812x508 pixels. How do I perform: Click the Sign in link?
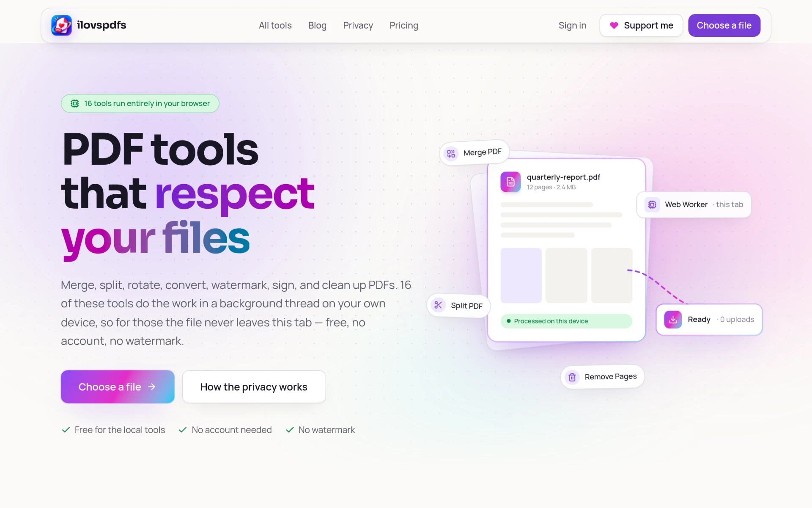[572, 25]
